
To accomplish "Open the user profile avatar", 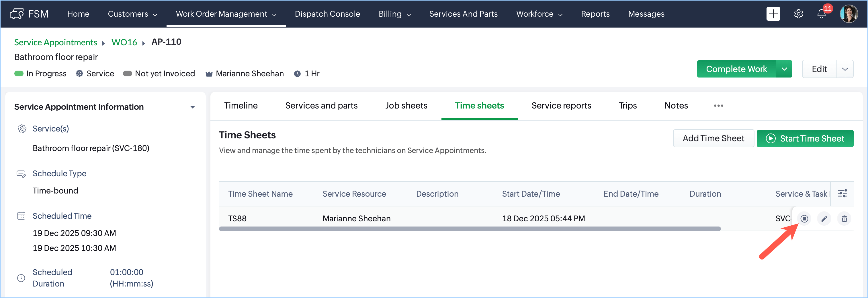I will coord(849,14).
